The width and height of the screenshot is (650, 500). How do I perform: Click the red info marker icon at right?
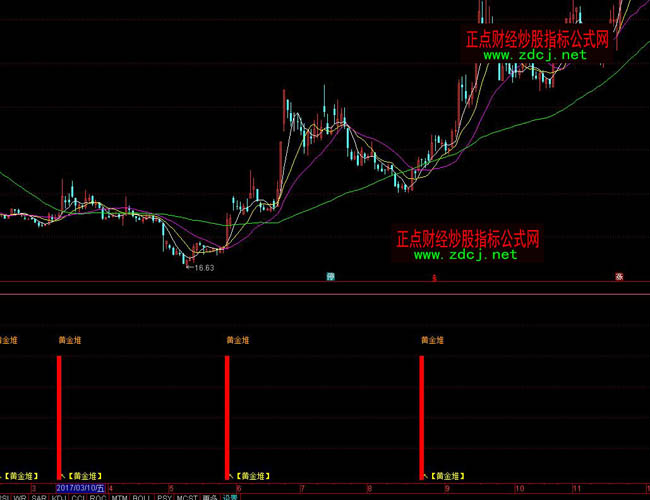[x=619, y=276]
